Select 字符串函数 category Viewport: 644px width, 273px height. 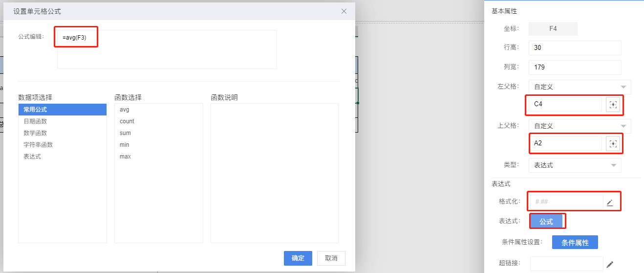click(62, 145)
